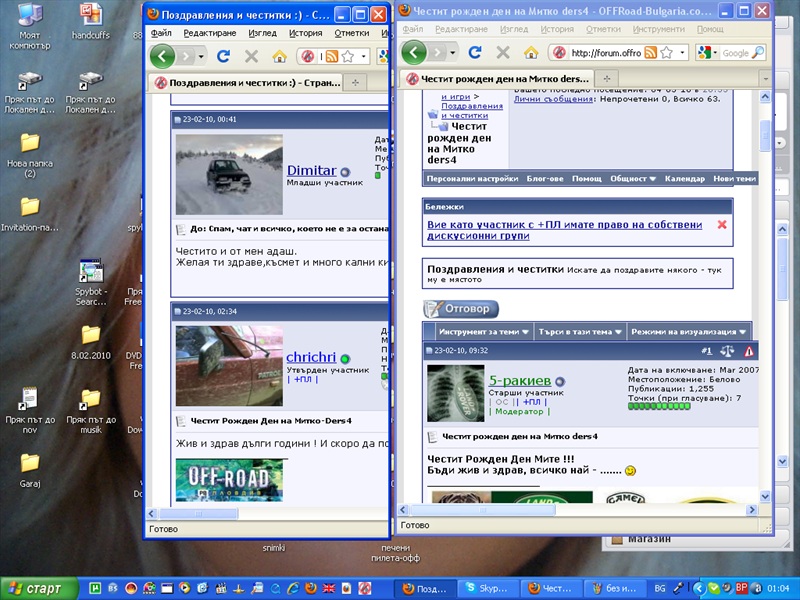Screen dimensions: 800x600
Task: Click the Отговор reply button
Action: (x=461, y=309)
